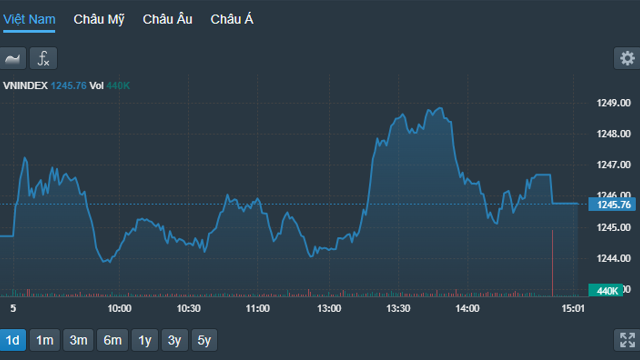
Task: Switch to Châu Mỹ tab
Action: click(x=99, y=19)
